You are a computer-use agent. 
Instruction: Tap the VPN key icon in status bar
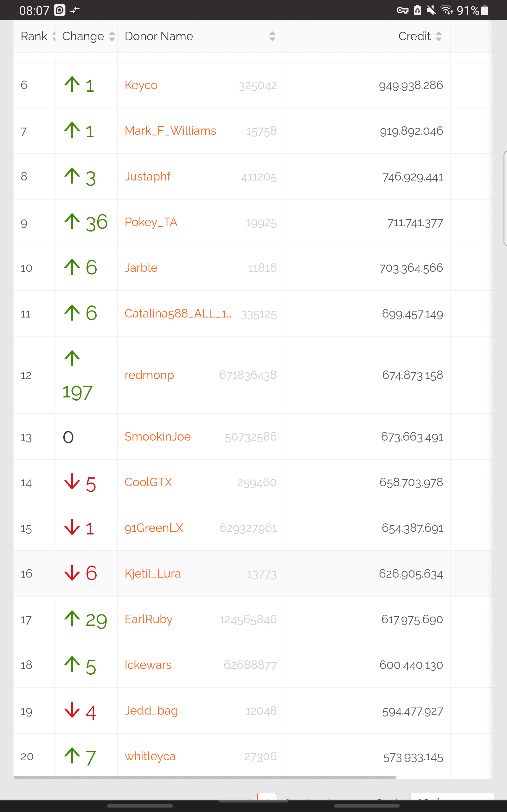pos(402,10)
